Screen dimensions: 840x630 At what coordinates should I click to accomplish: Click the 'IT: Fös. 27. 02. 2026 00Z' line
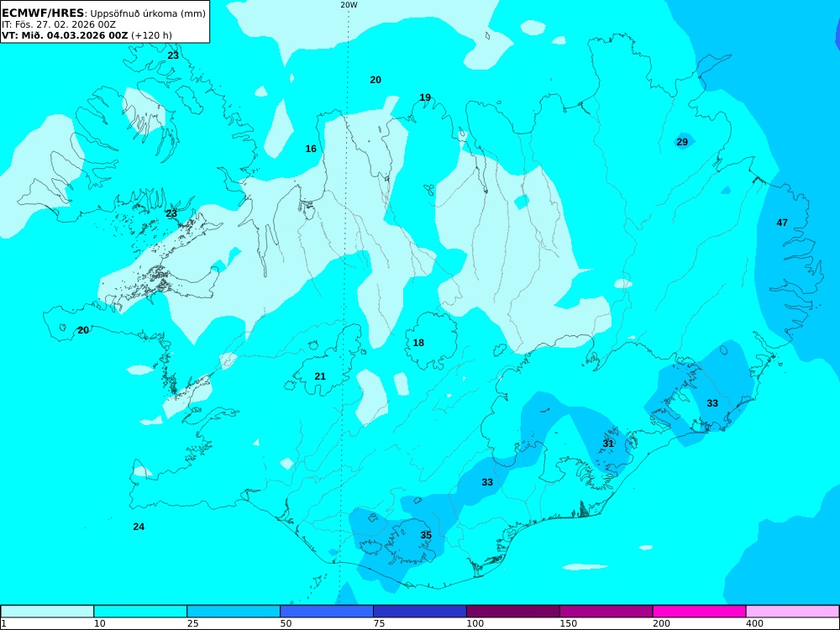point(59,24)
